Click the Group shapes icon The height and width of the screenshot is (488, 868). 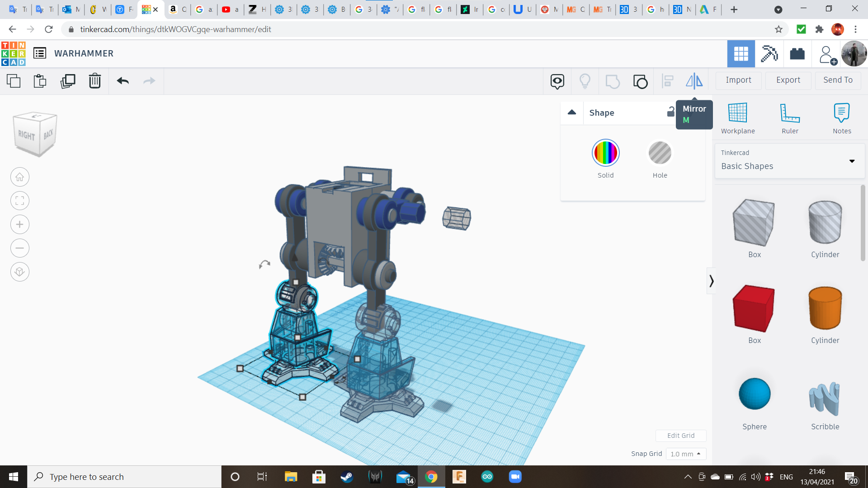point(612,81)
